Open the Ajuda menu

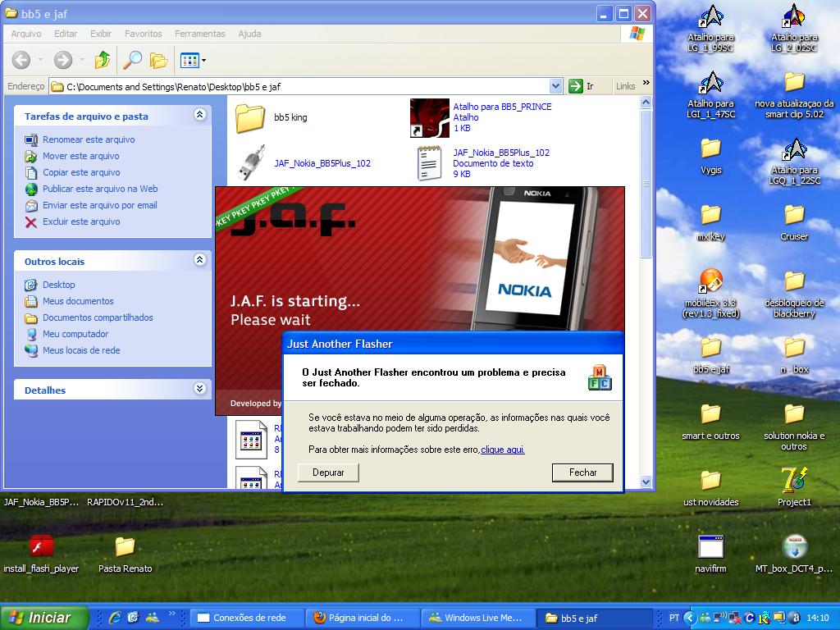249,34
